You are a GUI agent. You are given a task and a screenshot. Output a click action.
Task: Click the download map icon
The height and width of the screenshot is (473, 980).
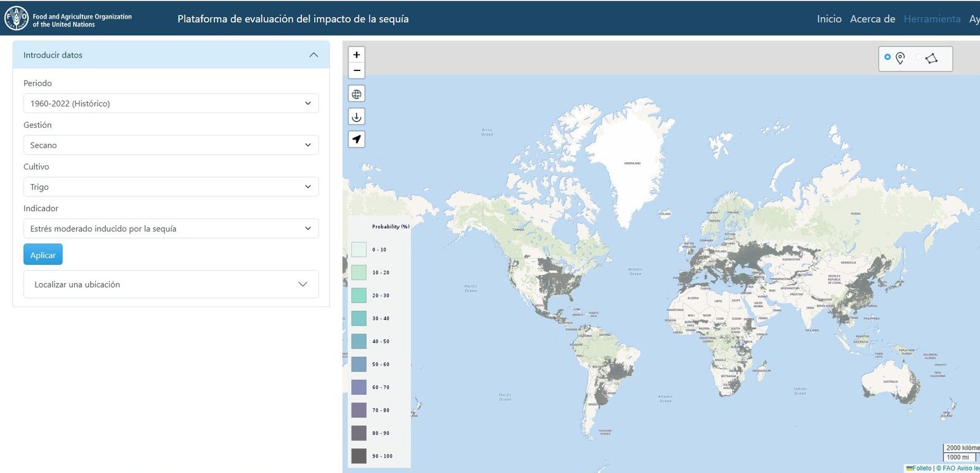[x=356, y=116]
